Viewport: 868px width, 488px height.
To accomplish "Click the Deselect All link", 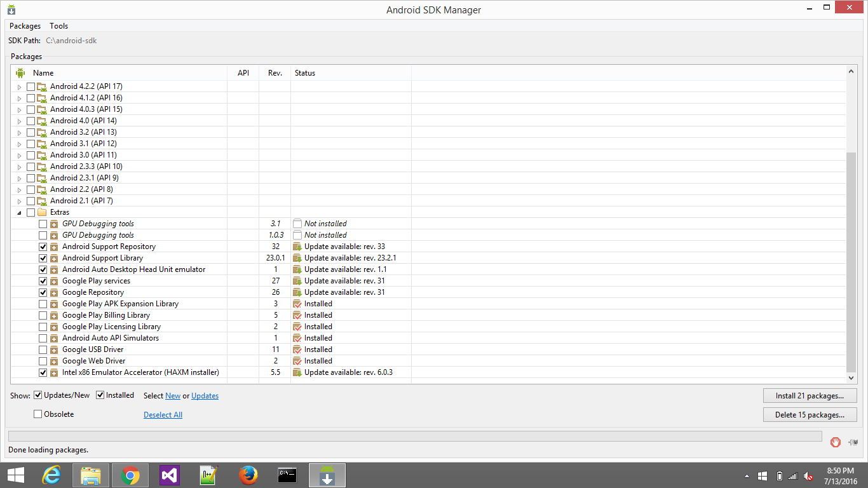I will coord(163,415).
